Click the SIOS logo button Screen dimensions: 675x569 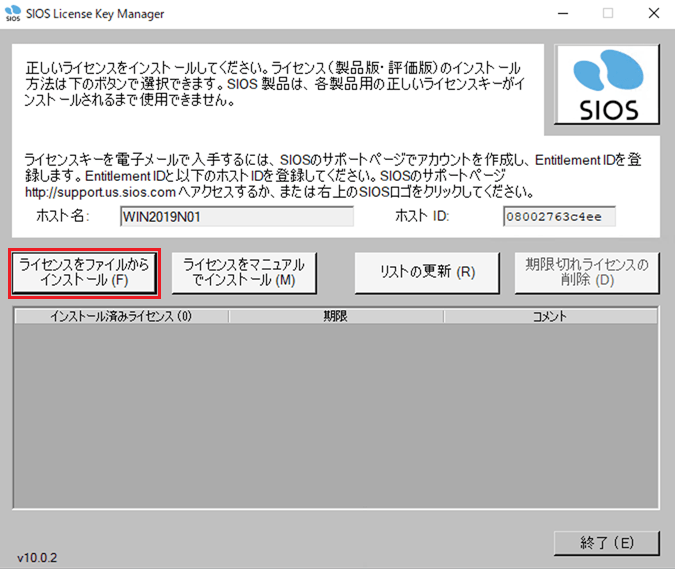pyautogui.click(x=607, y=84)
